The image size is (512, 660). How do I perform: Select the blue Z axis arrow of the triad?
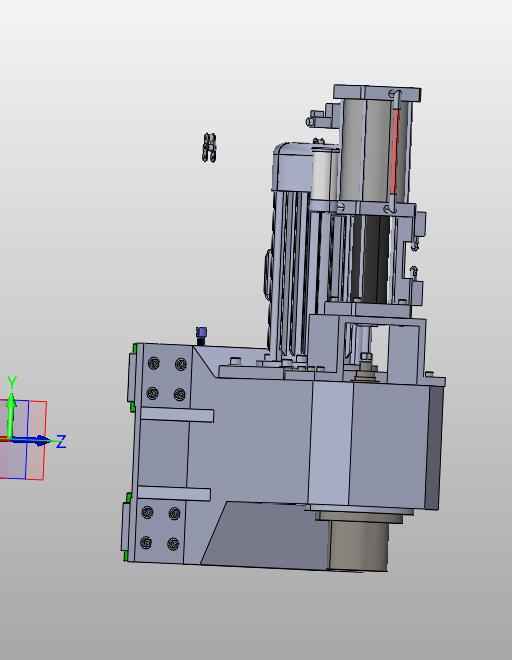(x=32, y=441)
